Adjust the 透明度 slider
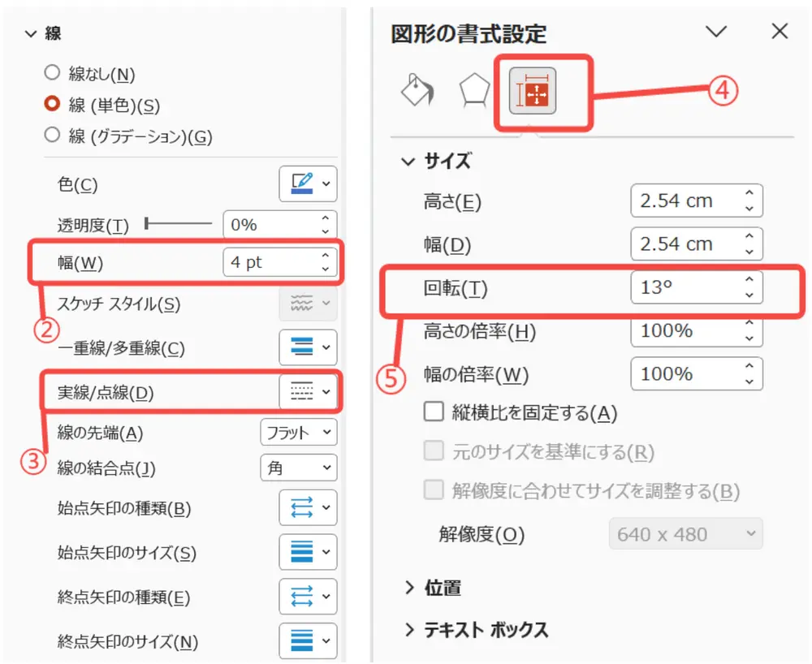The image size is (812, 664). click(178, 223)
